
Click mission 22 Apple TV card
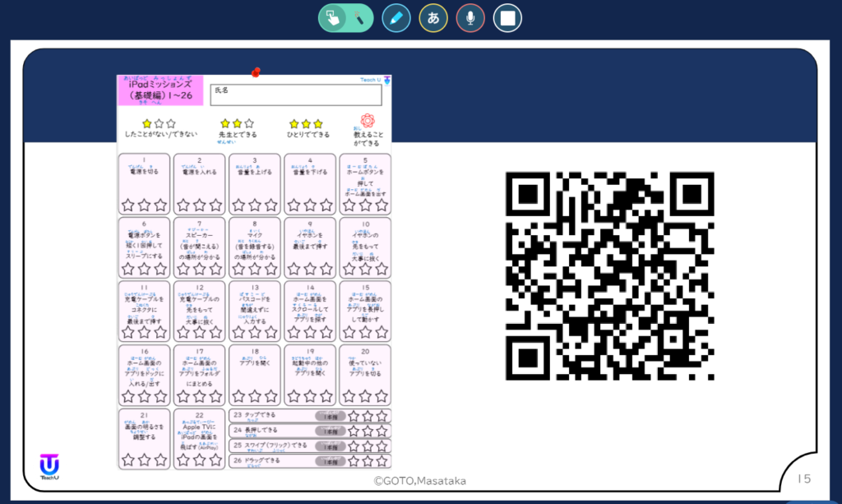(x=199, y=439)
